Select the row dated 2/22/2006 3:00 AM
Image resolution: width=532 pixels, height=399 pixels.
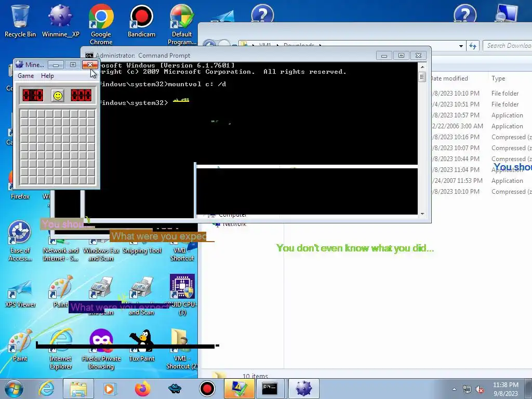[482, 126]
